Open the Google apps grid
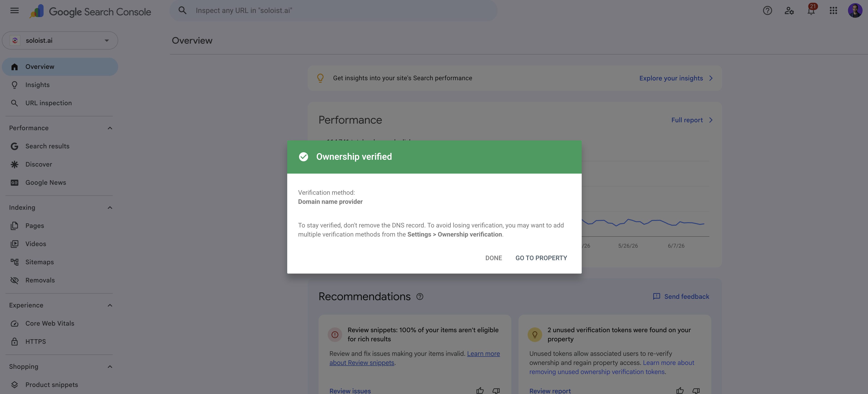Screen dimensions: 868x394 (x=833, y=10)
